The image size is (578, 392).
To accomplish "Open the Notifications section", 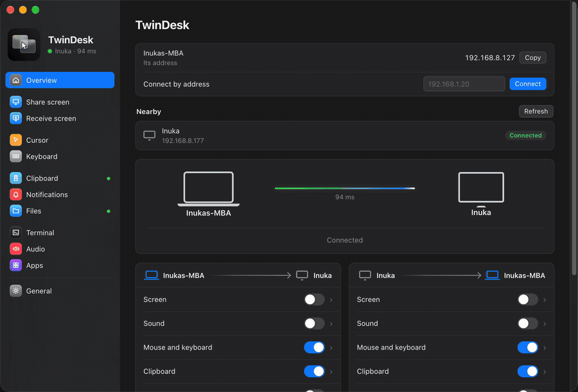I will [60, 194].
